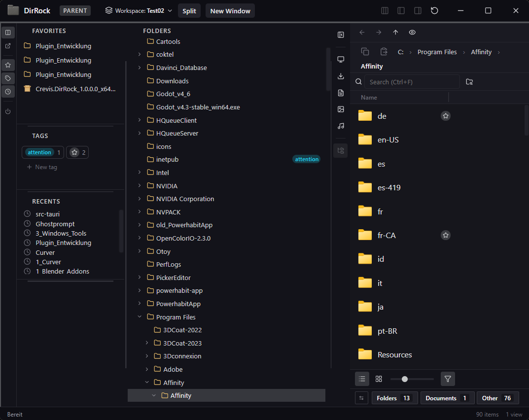Image resolution: width=529 pixels, height=420 pixels.
Task: Adjust the icon size slider handle
Action: pyautogui.click(x=405, y=379)
